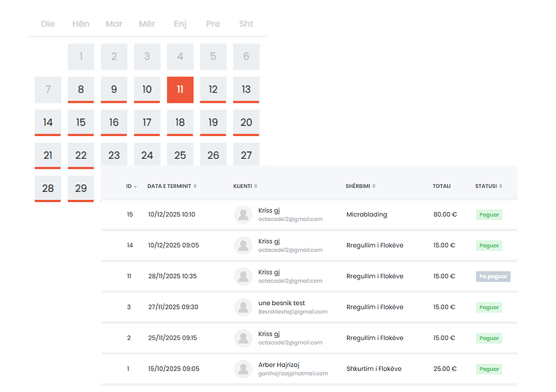556x392 pixels.
Task: Sort table by ID column arrow
Action: [135, 187]
